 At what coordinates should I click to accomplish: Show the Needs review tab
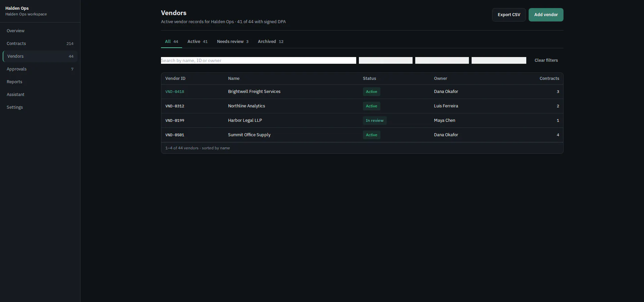233,42
